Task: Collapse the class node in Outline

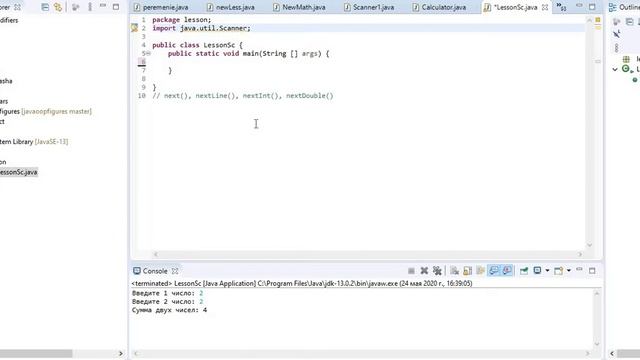Action: click(615, 69)
